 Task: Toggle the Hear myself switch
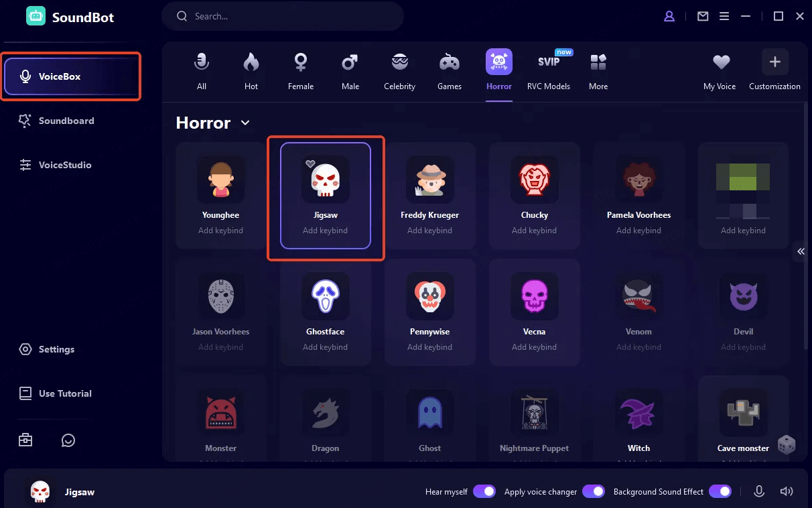pyautogui.click(x=484, y=491)
